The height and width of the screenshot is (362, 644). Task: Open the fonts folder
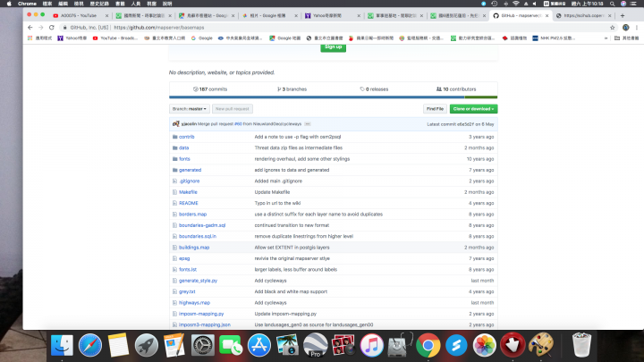tap(184, 159)
